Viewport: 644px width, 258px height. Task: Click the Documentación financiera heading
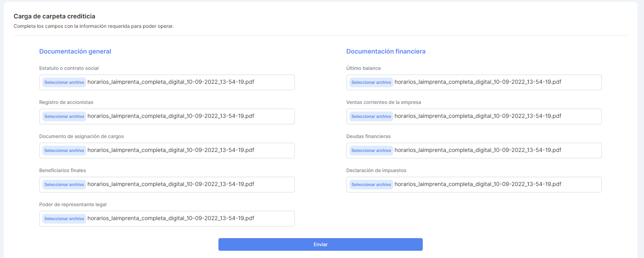386,51
